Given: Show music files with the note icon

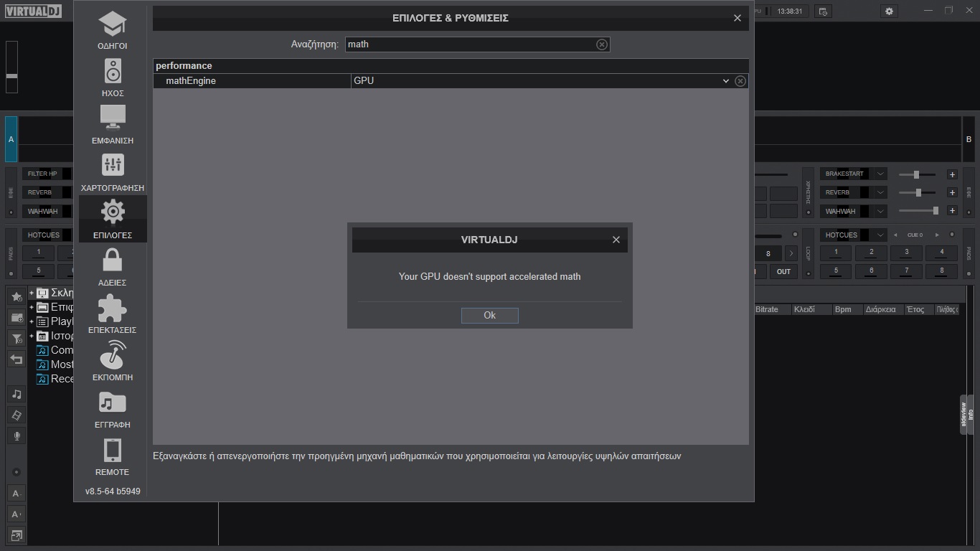Looking at the screenshot, I should (x=17, y=394).
